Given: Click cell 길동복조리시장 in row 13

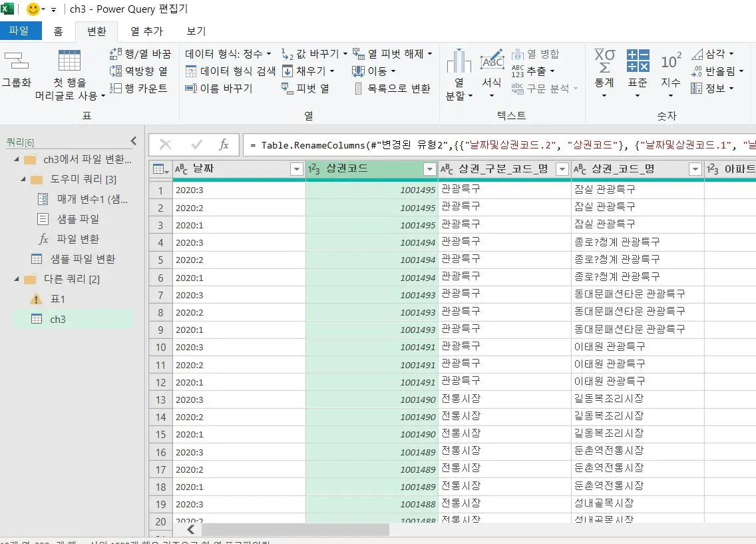Looking at the screenshot, I should pyautogui.click(x=638, y=399).
